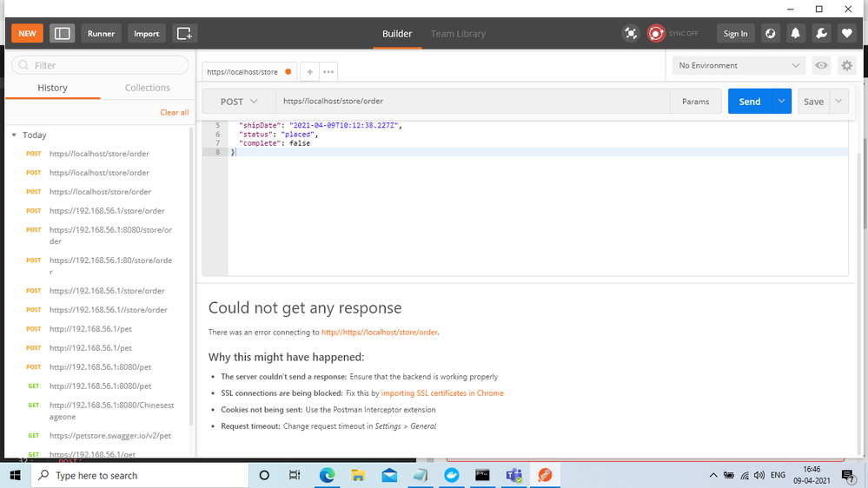Open settings wrench icon
The height and width of the screenshot is (488, 868).
(821, 33)
